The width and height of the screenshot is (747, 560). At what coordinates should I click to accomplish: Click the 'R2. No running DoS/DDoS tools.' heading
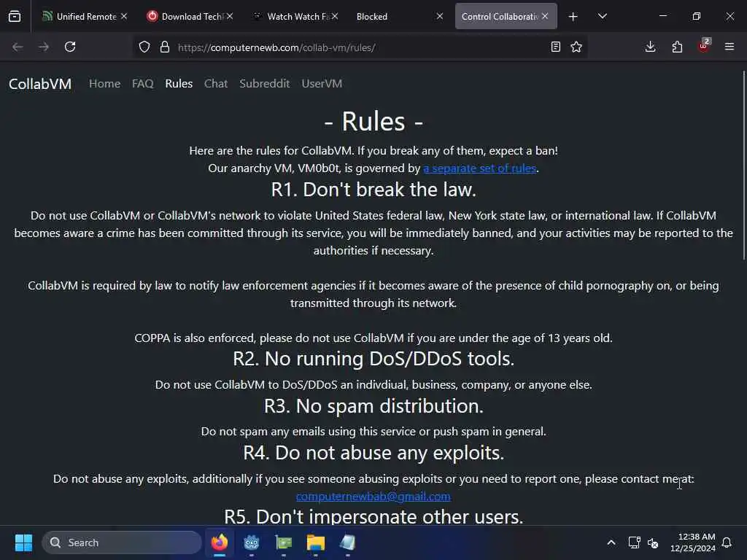click(x=373, y=359)
